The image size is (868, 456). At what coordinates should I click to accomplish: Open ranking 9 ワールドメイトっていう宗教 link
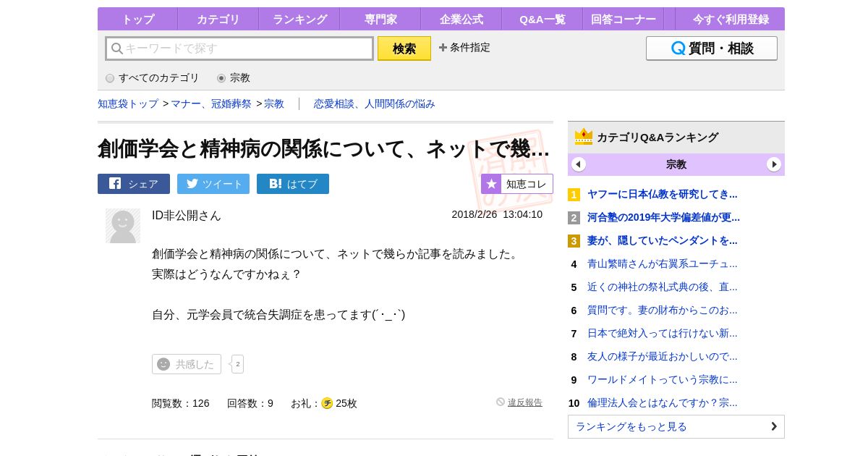click(x=663, y=379)
